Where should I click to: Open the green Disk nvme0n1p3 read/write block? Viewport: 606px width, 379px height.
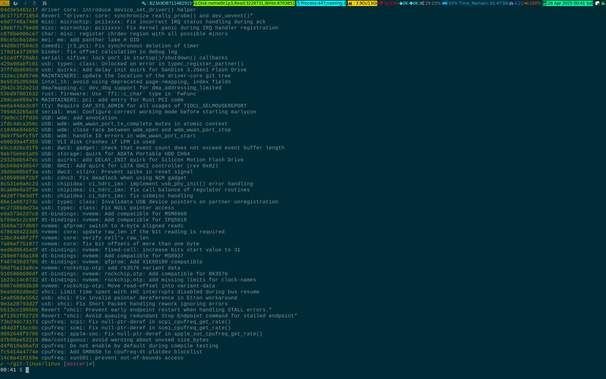(x=244, y=3)
